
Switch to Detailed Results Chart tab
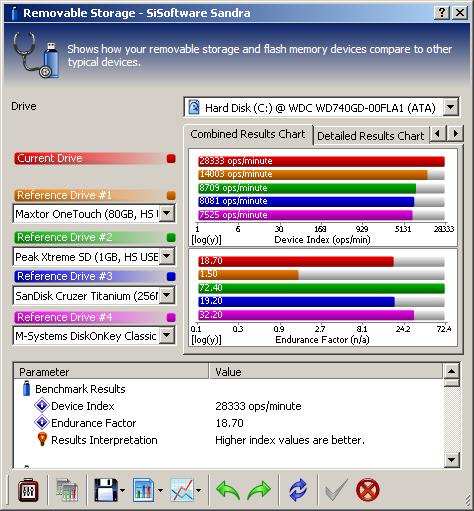pyautogui.click(x=370, y=136)
